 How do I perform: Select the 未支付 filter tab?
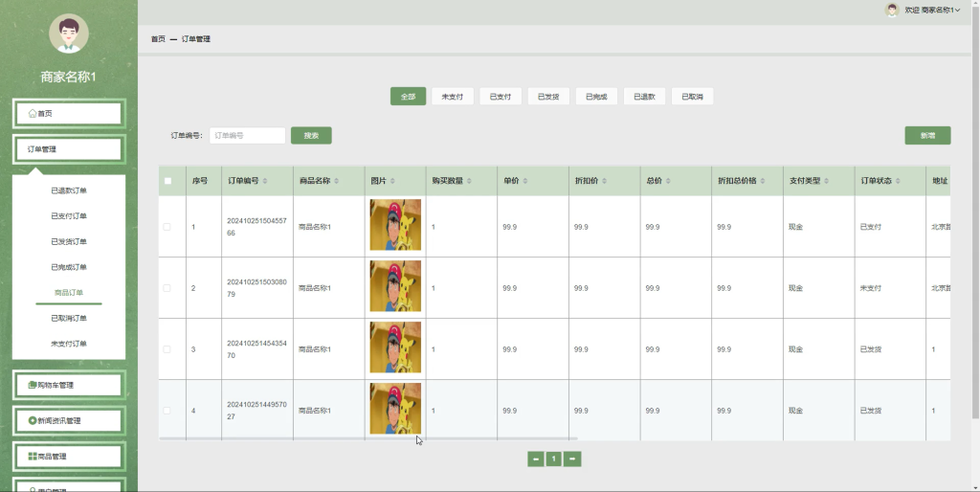[x=453, y=97]
